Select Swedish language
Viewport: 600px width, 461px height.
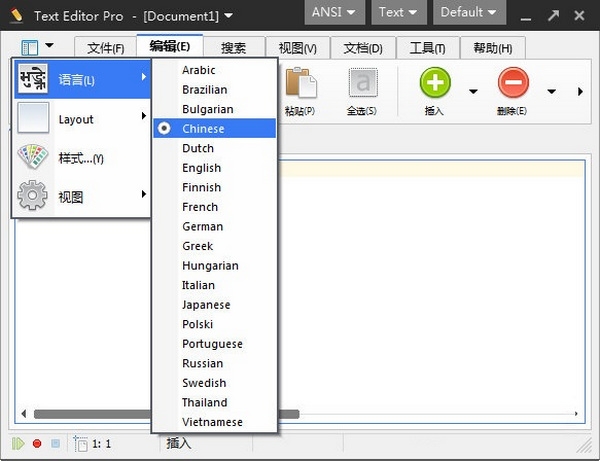click(214, 383)
